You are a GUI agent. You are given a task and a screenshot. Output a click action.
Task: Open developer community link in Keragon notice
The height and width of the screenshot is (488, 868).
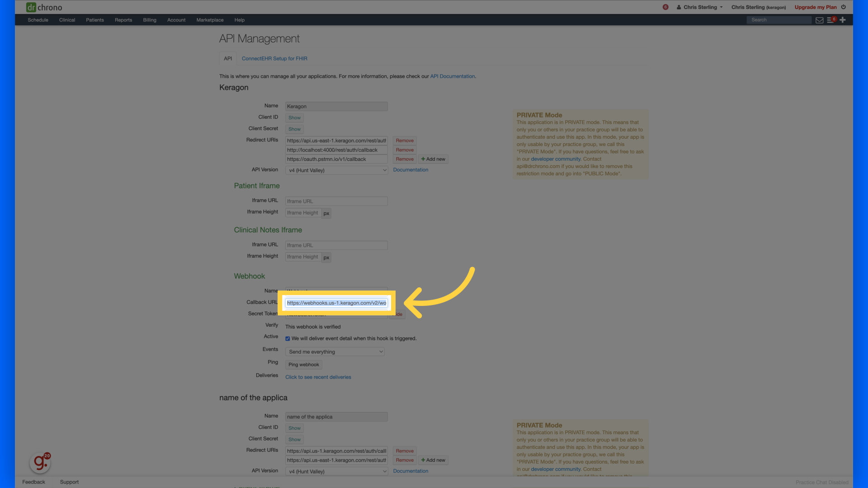556,159
